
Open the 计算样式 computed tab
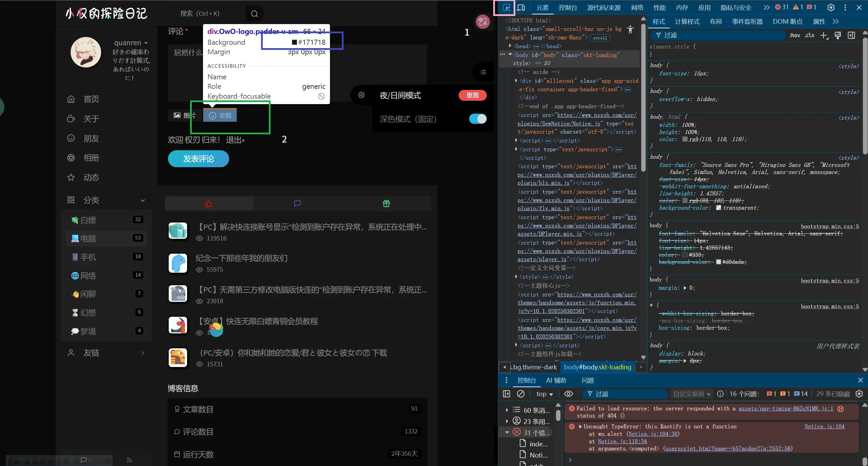tap(687, 22)
